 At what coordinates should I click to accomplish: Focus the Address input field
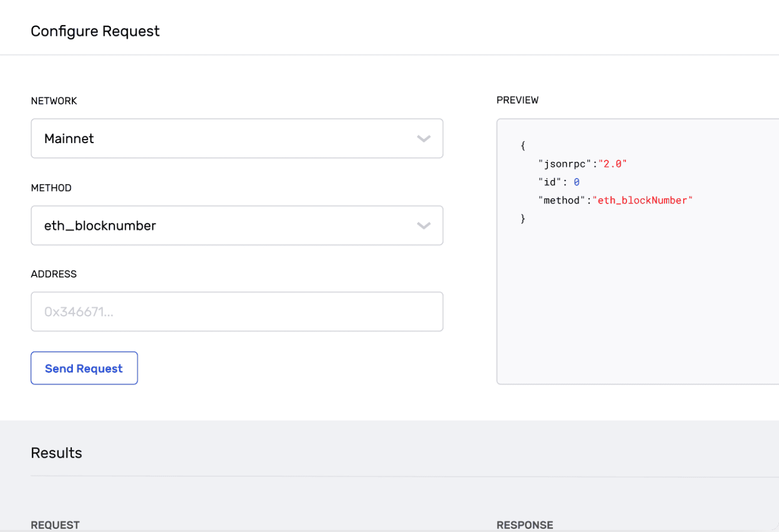[x=237, y=311]
